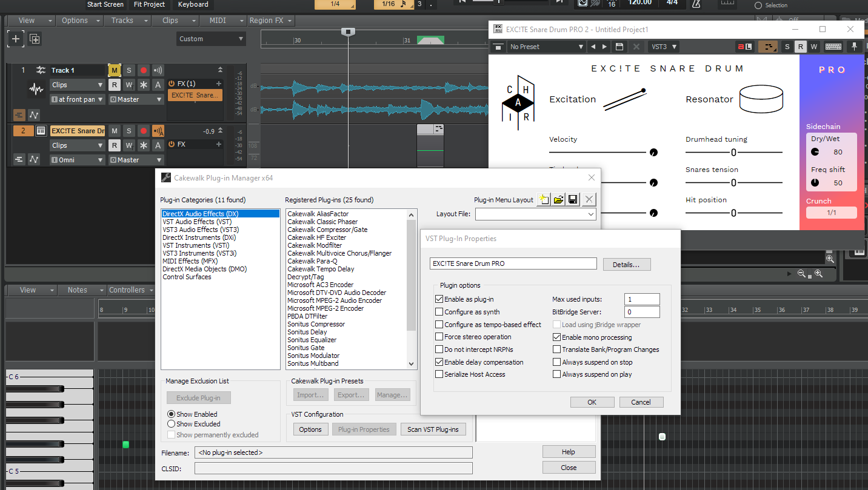Toggle input echo on track 2
868x490 pixels.
[158, 131]
